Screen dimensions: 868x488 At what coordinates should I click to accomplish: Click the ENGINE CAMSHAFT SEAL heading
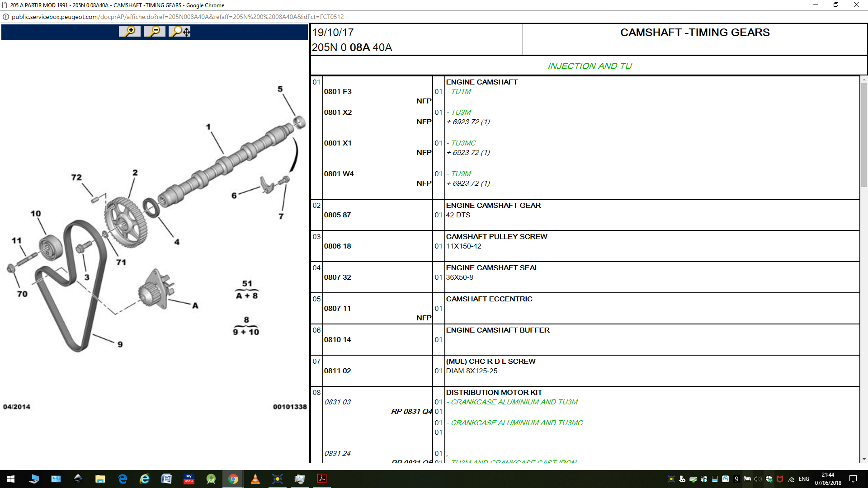coord(492,268)
